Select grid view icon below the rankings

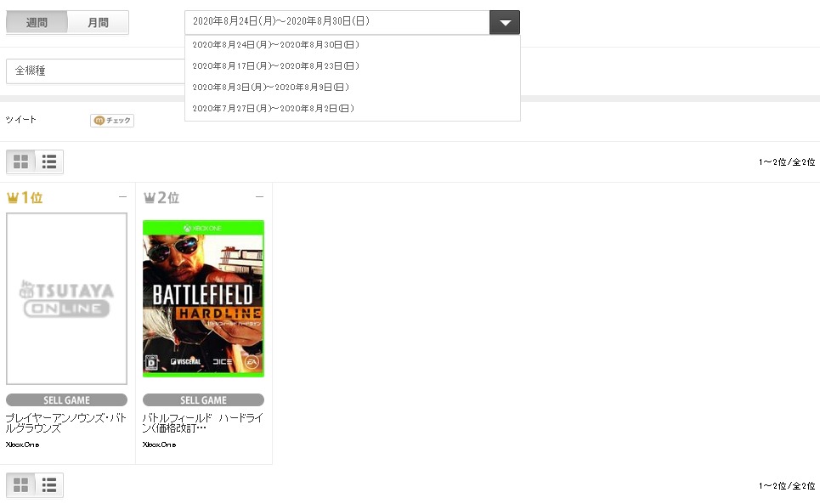(x=21, y=485)
